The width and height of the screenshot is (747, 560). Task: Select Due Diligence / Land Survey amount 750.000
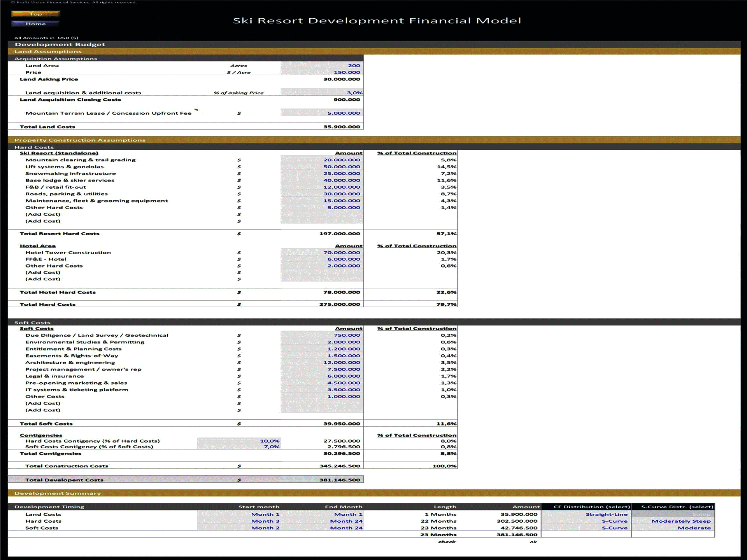click(x=322, y=335)
